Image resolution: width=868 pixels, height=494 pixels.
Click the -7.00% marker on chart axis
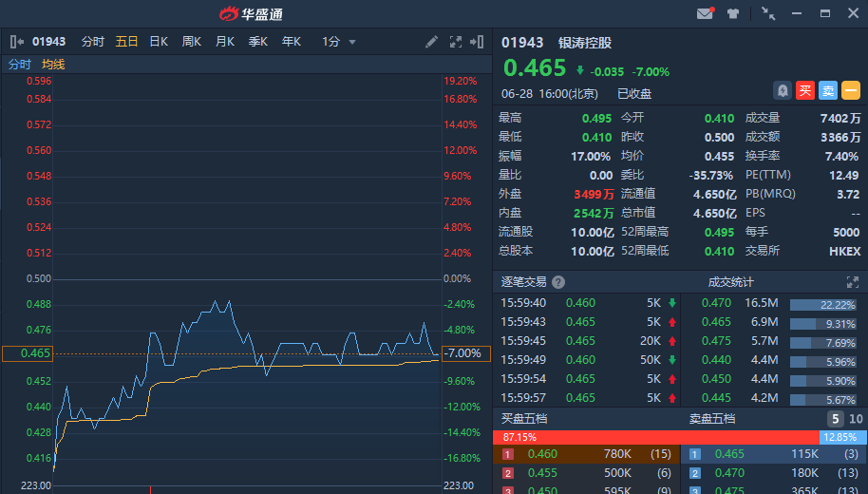pos(466,353)
